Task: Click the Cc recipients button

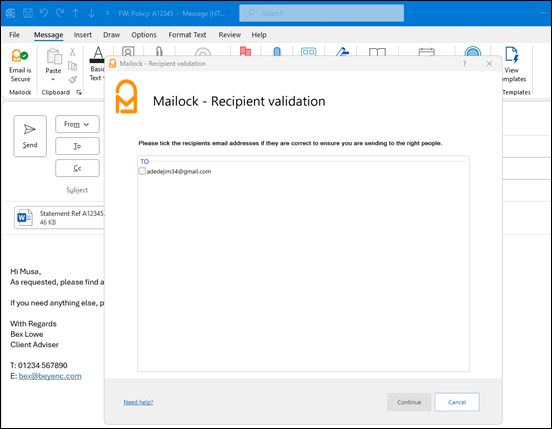Action: tap(77, 168)
